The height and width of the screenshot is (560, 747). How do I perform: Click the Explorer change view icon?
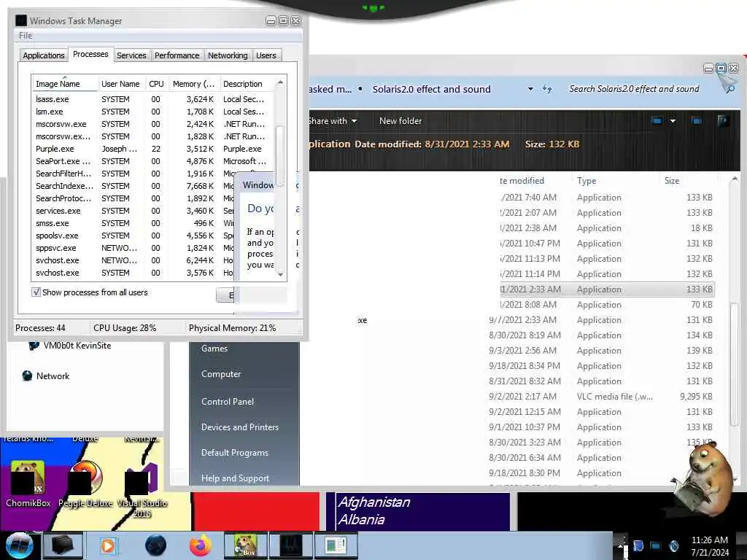coord(657,121)
